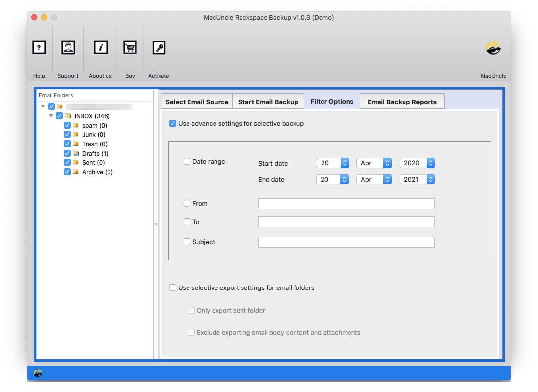Screen dimensions: 538x392
Task: Open the Help toolbar icon
Action: [39, 47]
